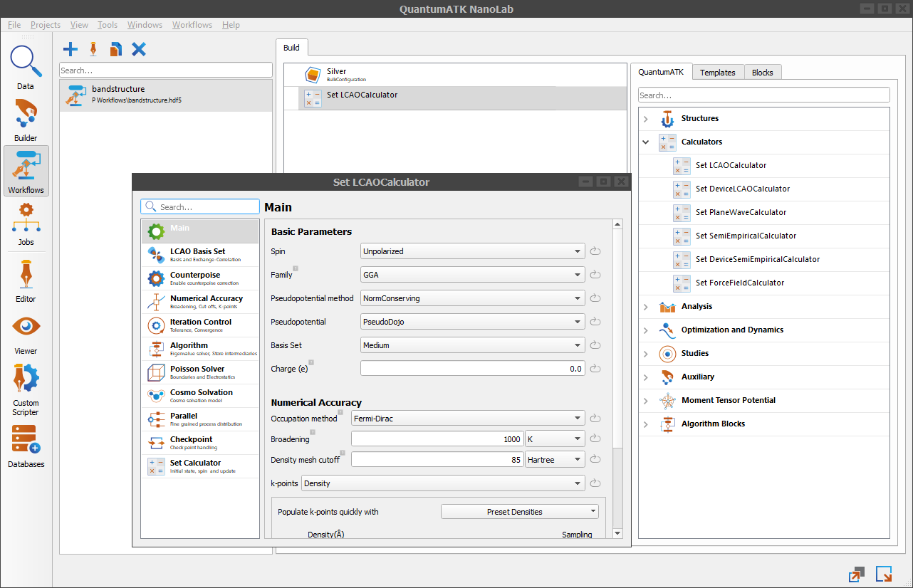Reset Basis Set to default
Screen dimensions: 913x588
point(596,345)
